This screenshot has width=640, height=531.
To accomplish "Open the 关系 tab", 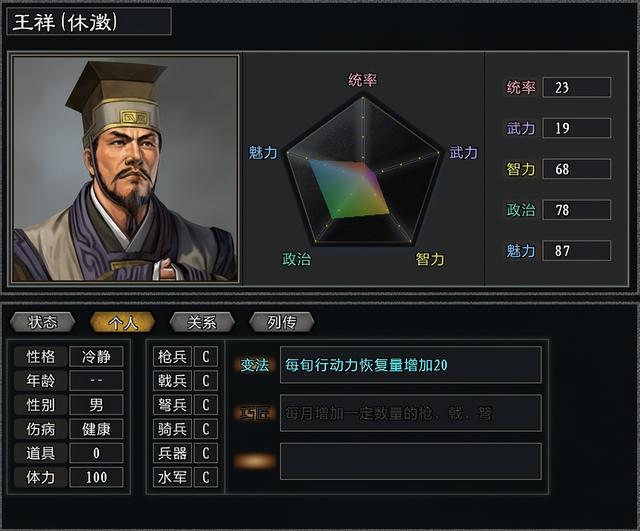I will pos(201,322).
